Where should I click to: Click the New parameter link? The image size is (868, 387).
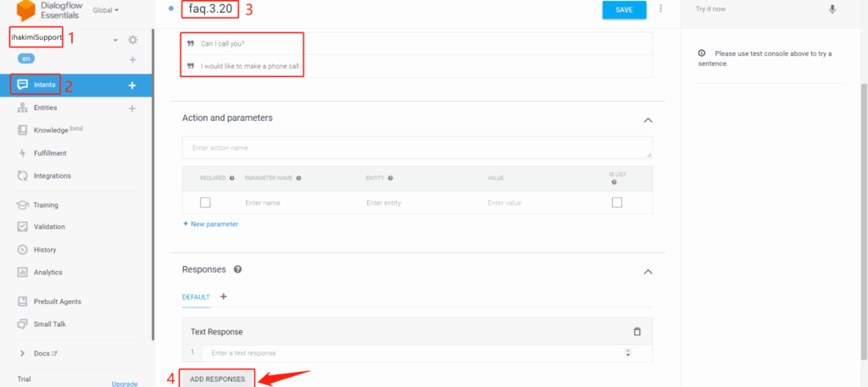click(211, 224)
